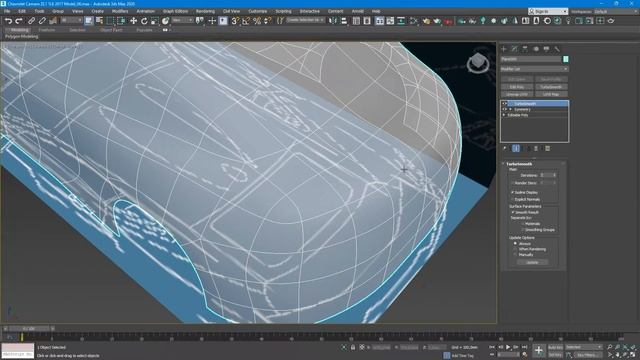Click the Edit Poly modifier button

pyautogui.click(x=517, y=87)
